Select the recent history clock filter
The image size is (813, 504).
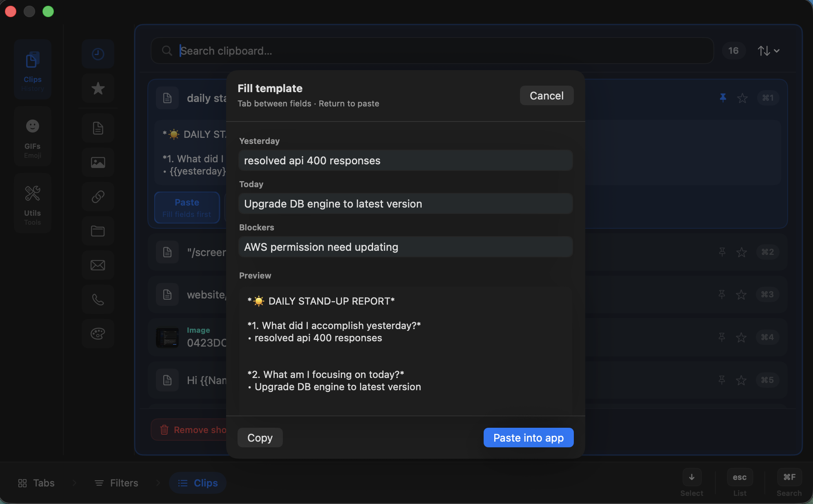click(x=98, y=54)
